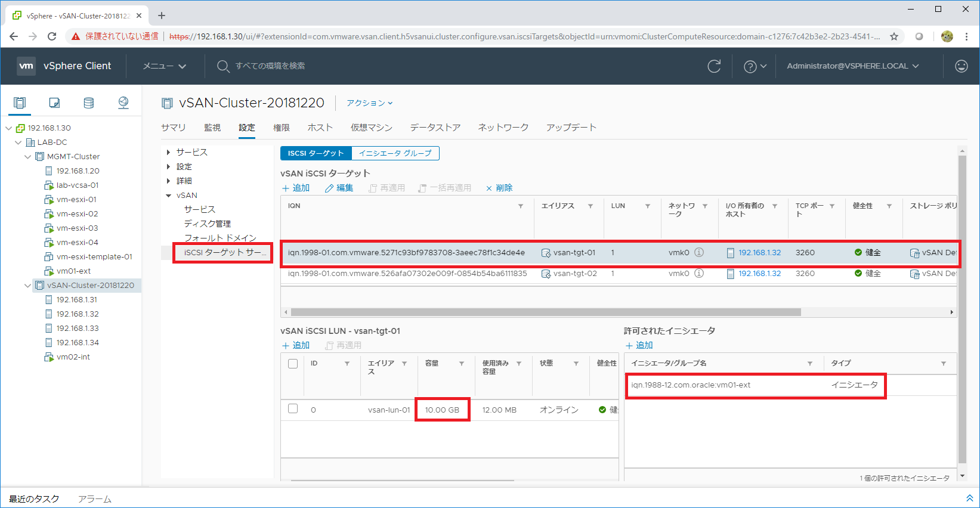
Task: Open Administrator@VSPHERE.LOCAL user menu
Action: (x=853, y=66)
